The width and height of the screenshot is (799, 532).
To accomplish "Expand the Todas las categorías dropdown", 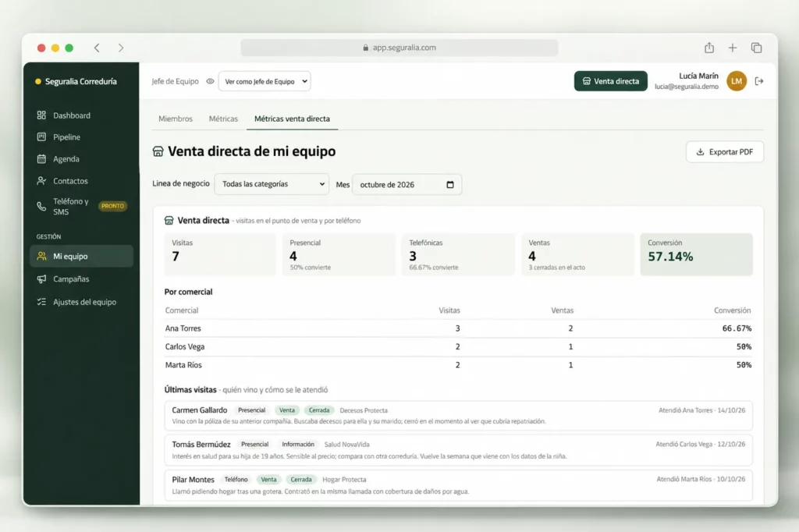I will 272,184.
